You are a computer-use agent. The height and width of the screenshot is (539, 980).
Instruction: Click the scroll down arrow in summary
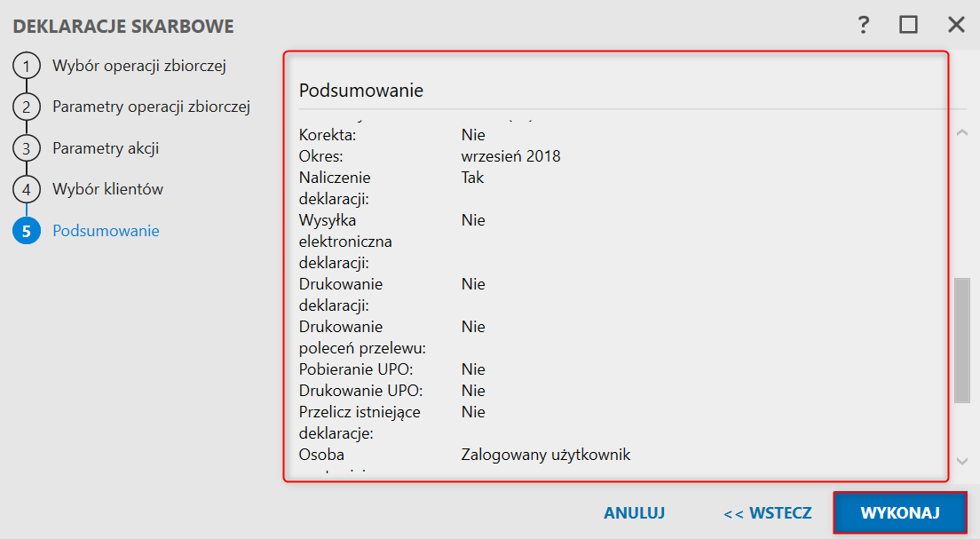point(962,462)
